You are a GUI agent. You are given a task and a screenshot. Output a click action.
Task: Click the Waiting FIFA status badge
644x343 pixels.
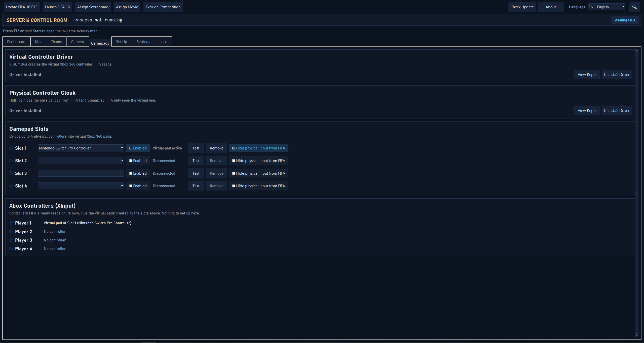[625, 20]
